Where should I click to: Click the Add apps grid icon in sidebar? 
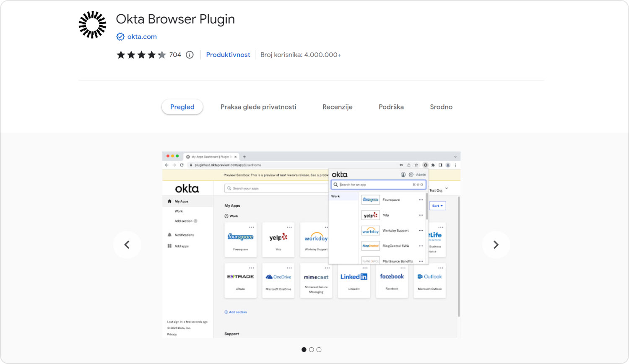[x=169, y=246]
